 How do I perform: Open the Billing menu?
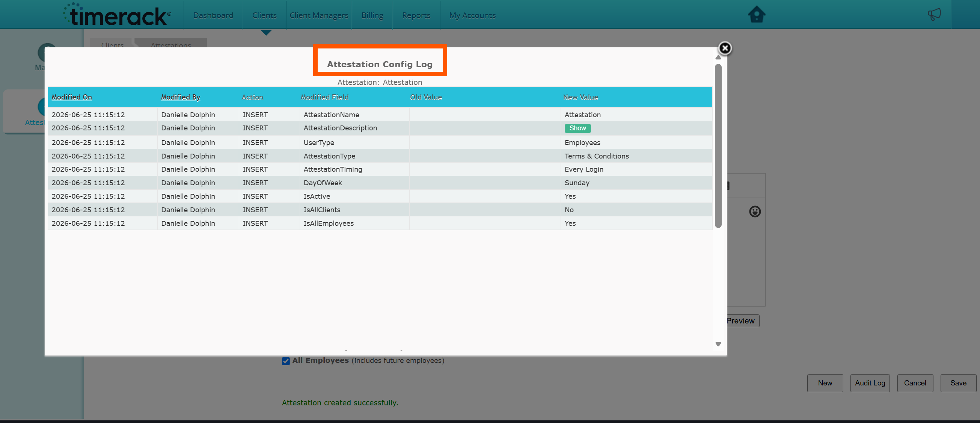(372, 15)
